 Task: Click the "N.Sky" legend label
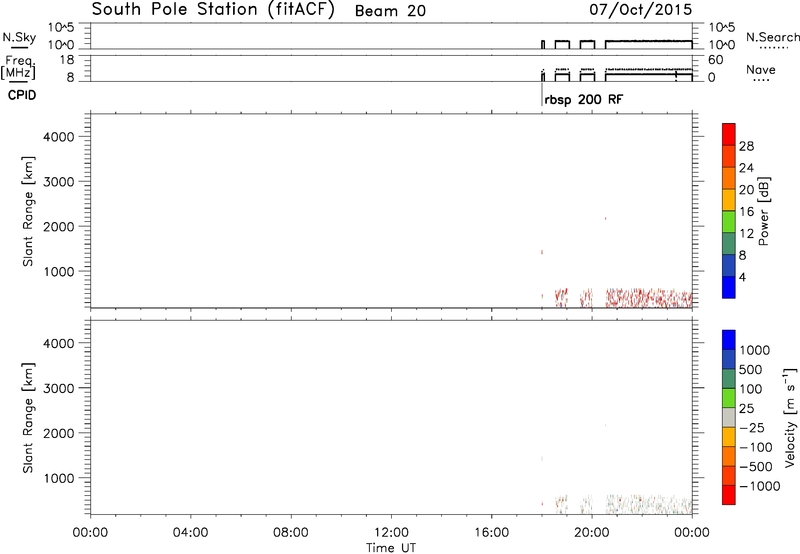[x=19, y=37]
